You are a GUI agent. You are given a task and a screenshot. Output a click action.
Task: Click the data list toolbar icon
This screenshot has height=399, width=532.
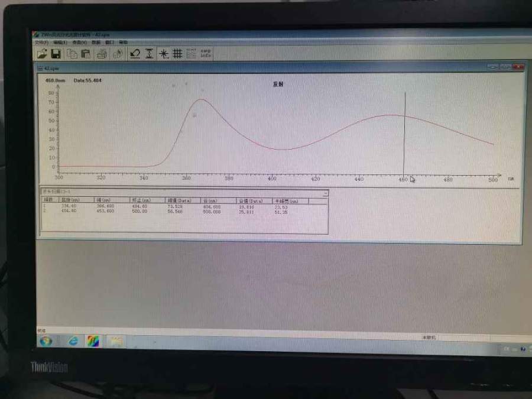192,54
